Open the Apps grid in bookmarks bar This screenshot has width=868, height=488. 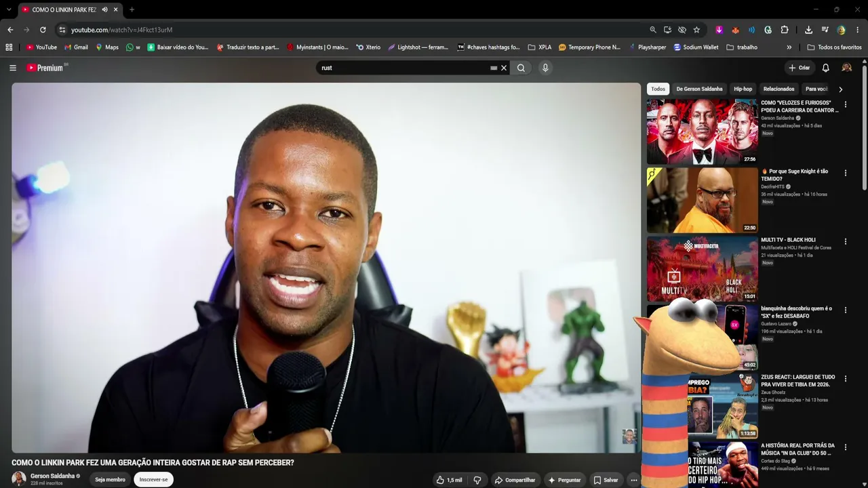[9, 47]
